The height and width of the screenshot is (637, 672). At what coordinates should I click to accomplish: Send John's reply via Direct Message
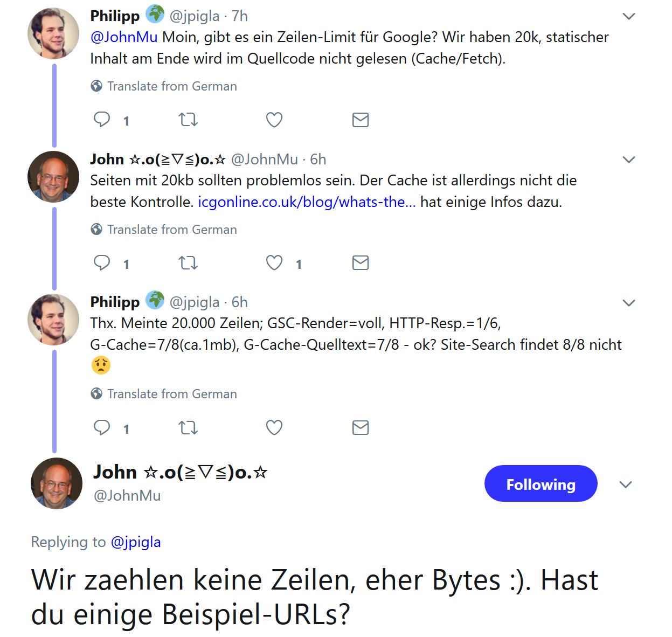(x=360, y=263)
